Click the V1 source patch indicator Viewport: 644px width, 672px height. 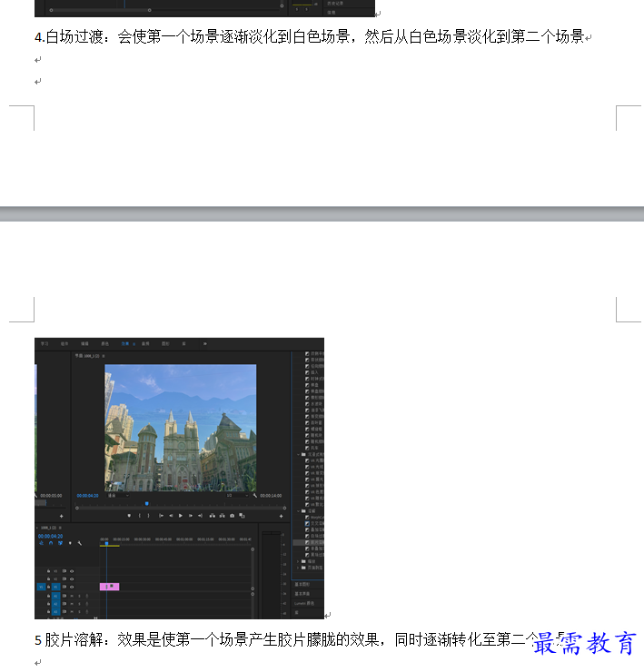click(41, 587)
